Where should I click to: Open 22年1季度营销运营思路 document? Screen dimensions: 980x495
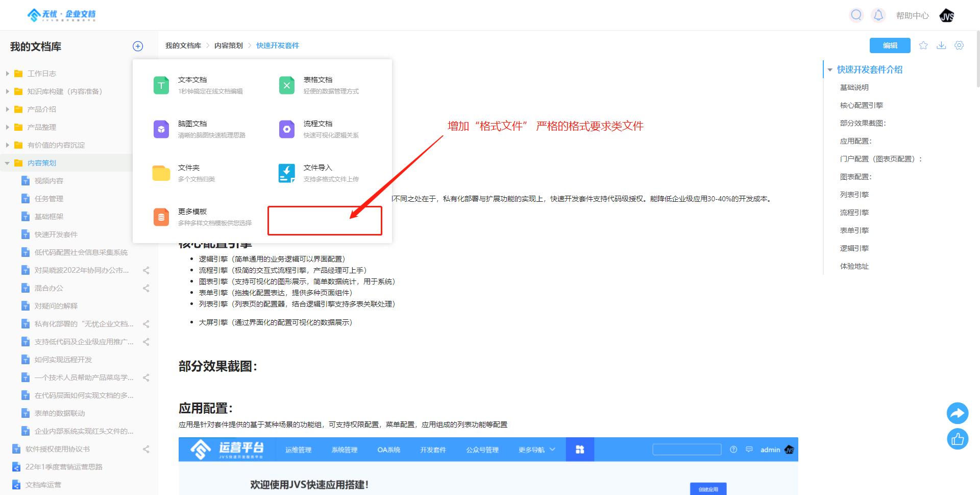(x=64, y=467)
